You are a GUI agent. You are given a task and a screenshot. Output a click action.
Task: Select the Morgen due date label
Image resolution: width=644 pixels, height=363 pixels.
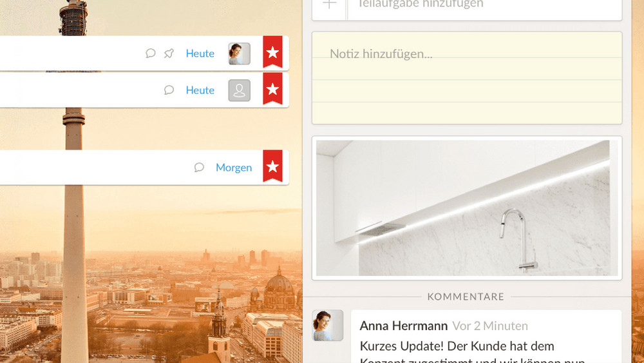(233, 168)
